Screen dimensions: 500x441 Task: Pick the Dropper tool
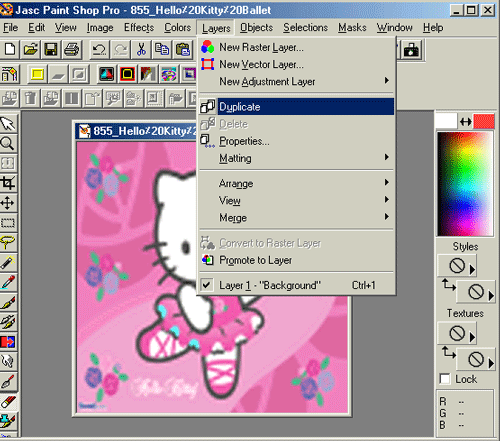pyautogui.click(x=8, y=282)
